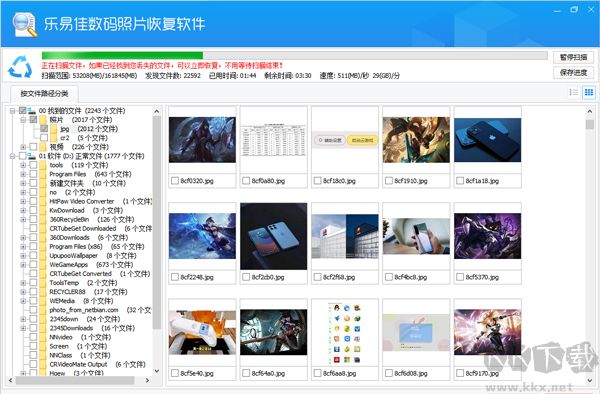Select the jpg (2012 个文件) tree item
The height and width of the screenshot is (394, 600).
(89, 129)
